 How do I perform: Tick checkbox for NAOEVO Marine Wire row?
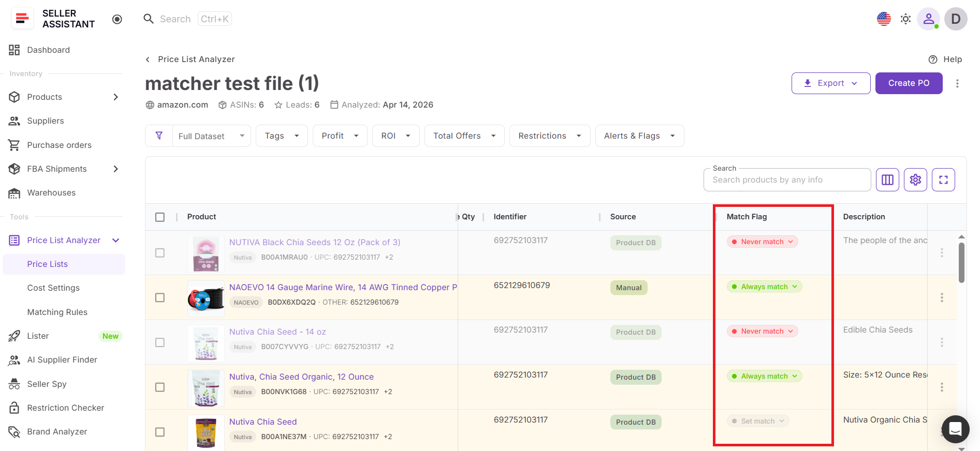160,298
